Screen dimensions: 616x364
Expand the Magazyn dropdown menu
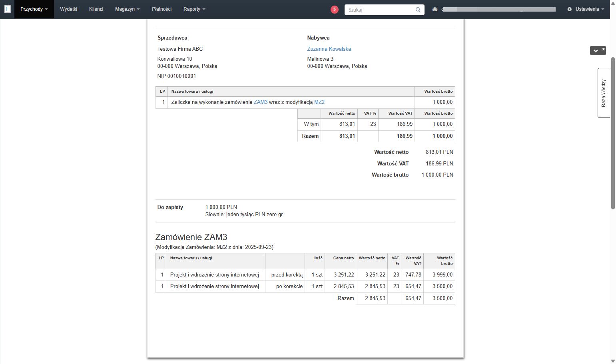click(128, 9)
